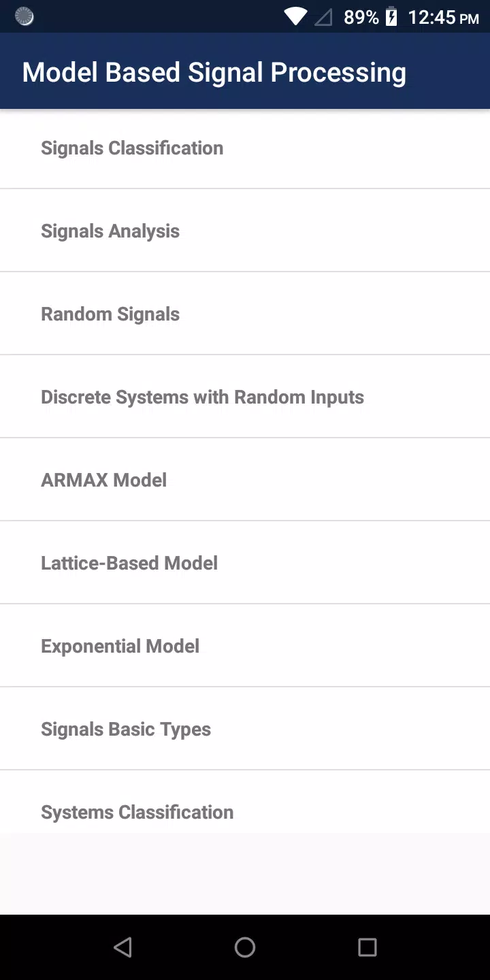Tap the 89% battery percentage text

(361, 17)
